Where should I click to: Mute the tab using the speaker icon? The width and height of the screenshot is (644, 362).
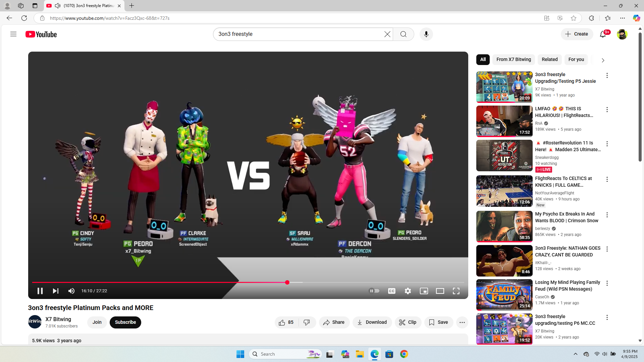tap(58, 6)
